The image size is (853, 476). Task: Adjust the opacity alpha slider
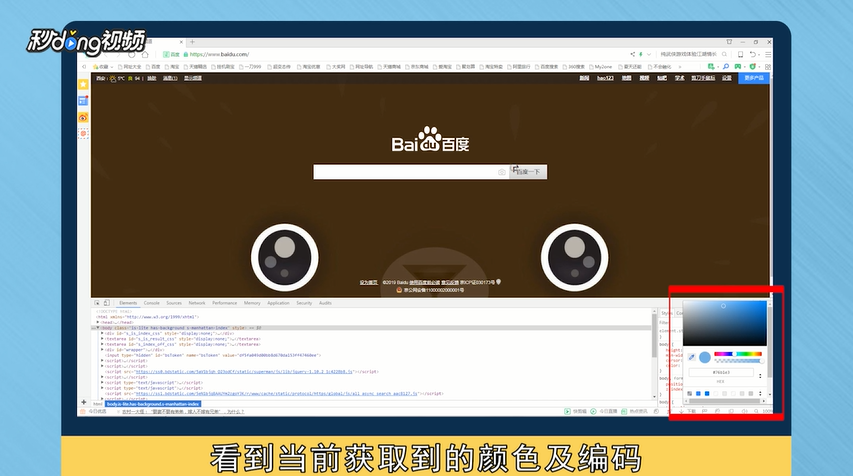(737, 361)
